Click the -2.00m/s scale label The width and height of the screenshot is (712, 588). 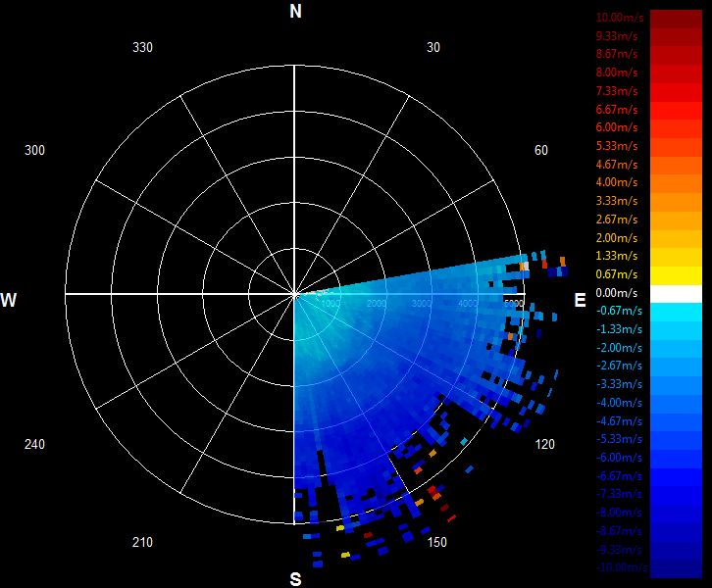(619, 348)
